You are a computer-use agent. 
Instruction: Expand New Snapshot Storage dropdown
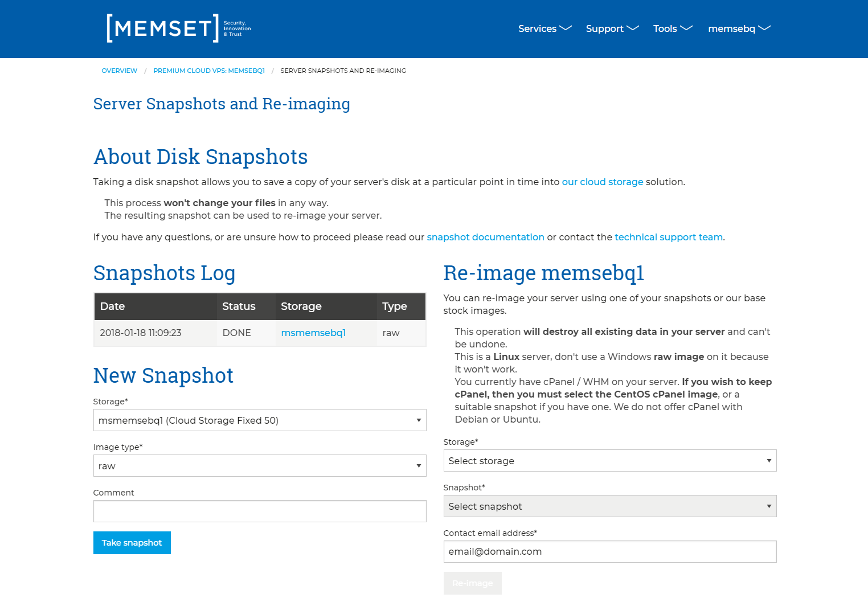click(260, 420)
